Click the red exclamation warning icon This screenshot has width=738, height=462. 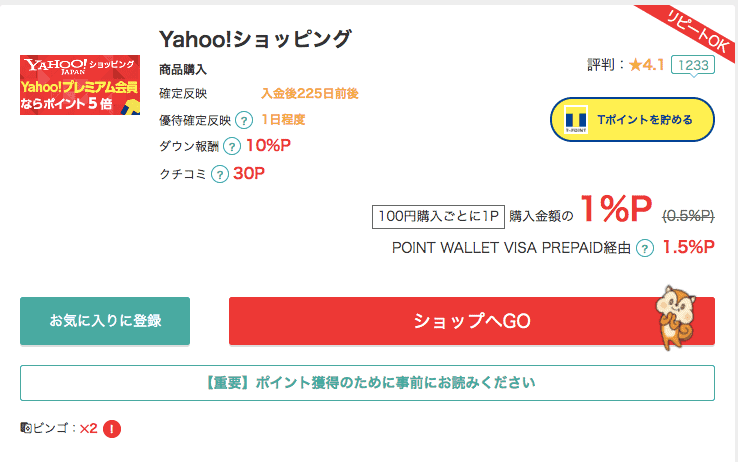(112, 429)
